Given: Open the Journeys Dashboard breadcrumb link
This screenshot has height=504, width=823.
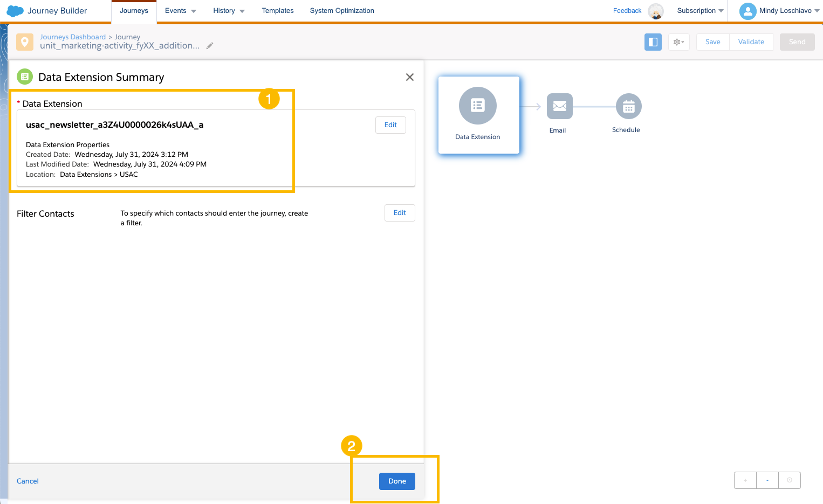Looking at the screenshot, I should tap(72, 37).
